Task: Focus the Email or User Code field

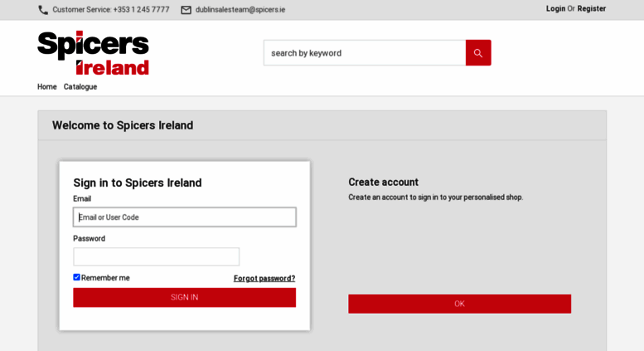Action: 184,217
